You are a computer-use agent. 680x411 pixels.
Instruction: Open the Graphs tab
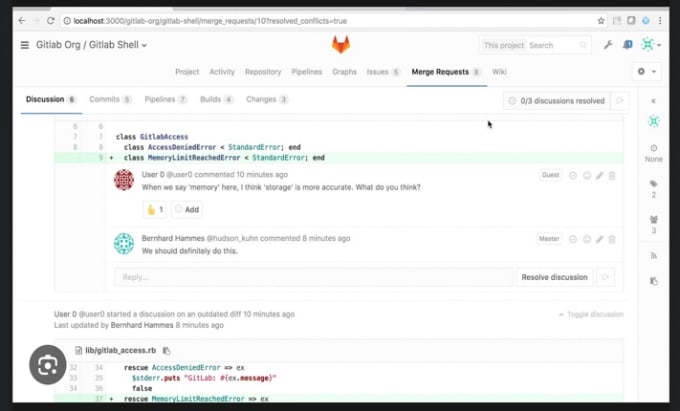344,72
